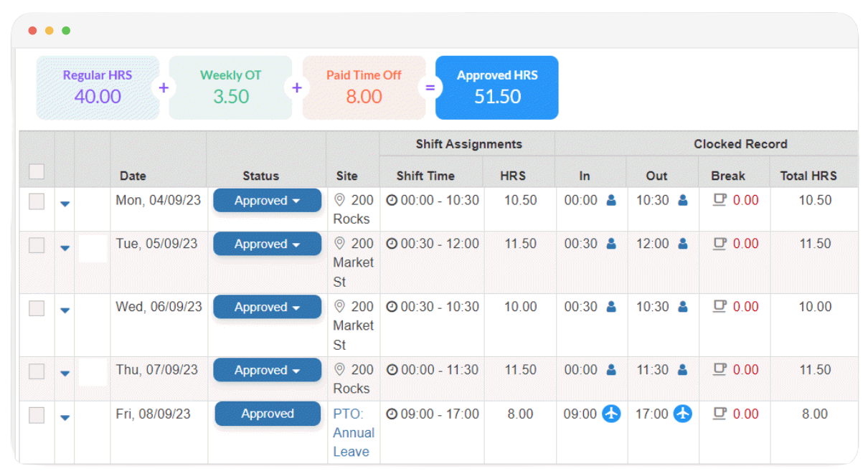Click the person icon beside Tuesday 12:00 clock-out
The image size is (868, 471).
tap(683, 244)
